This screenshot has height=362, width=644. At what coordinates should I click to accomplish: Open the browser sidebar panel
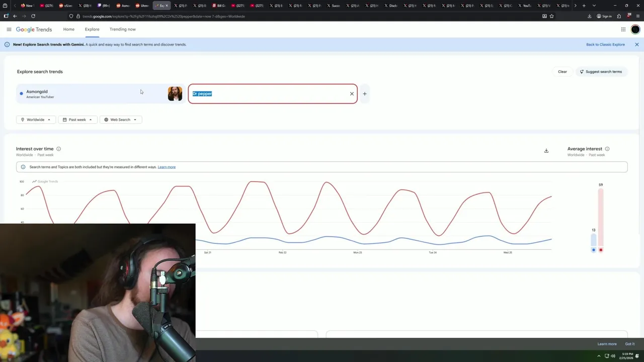click(x=6, y=16)
